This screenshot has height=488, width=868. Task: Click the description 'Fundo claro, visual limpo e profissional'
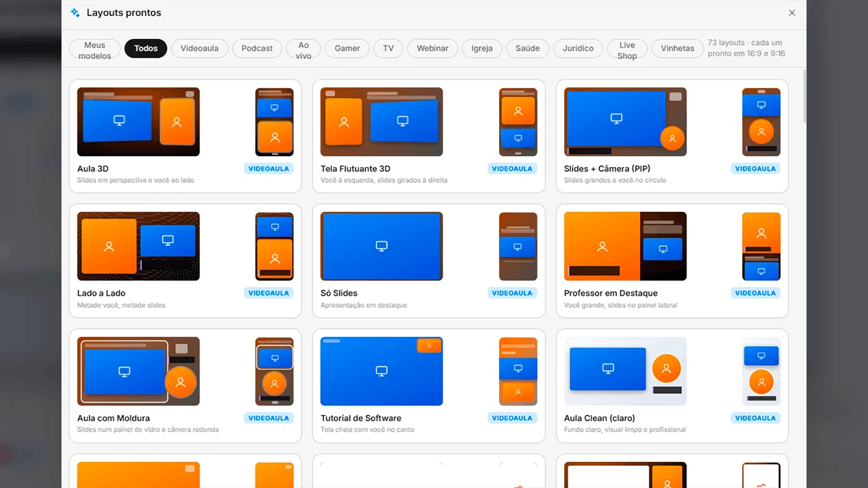(x=625, y=429)
